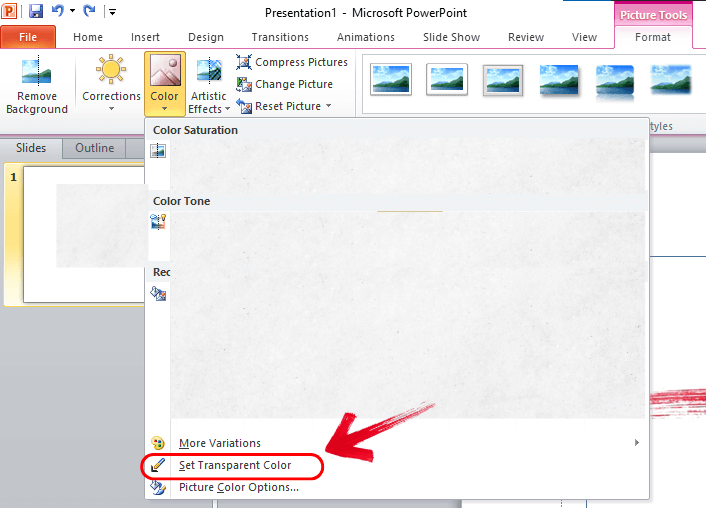Open Artistic Effects gallery icon

(209, 71)
